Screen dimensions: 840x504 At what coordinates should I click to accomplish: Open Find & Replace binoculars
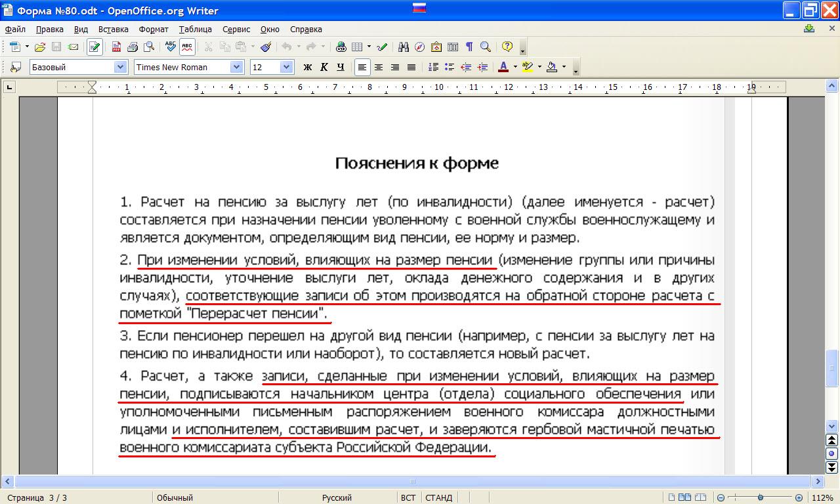click(x=404, y=47)
